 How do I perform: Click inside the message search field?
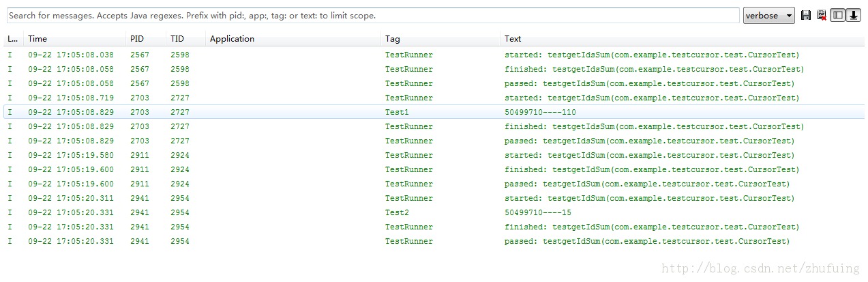(x=372, y=15)
